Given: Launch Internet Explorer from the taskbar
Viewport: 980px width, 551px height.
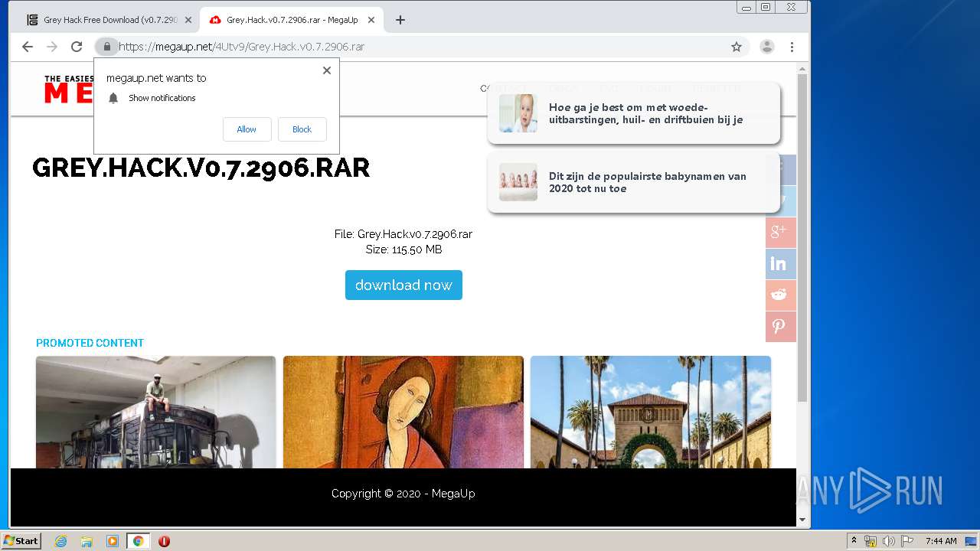Looking at the screenshot, I should [x=61, y=541].
